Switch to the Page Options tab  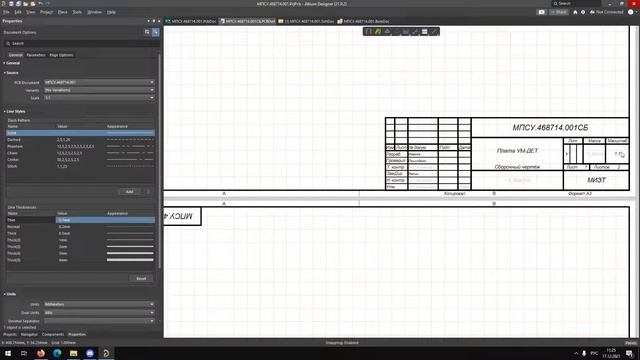pyautogui.click(x=61, y=55)
